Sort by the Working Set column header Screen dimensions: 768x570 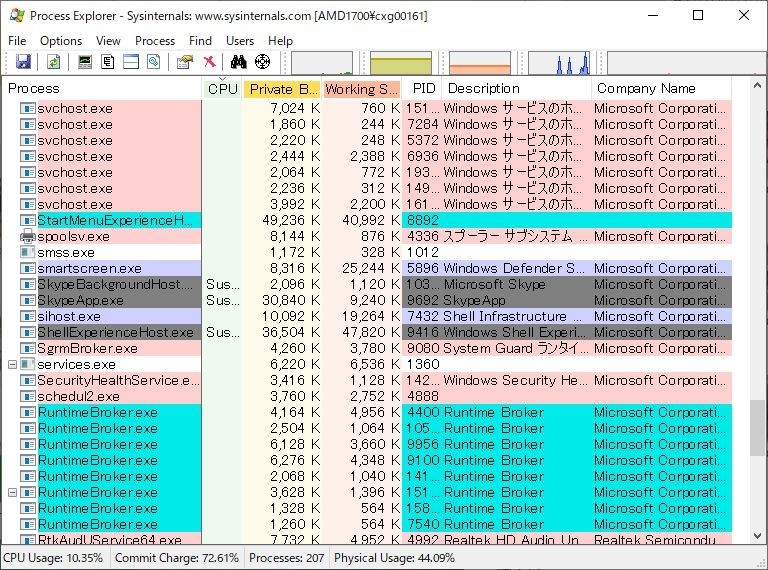click(361, 88)
